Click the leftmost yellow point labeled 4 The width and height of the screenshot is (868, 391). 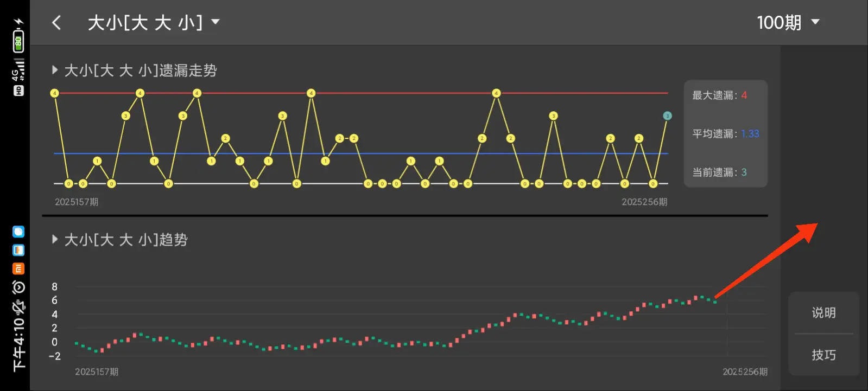(54, 93)
